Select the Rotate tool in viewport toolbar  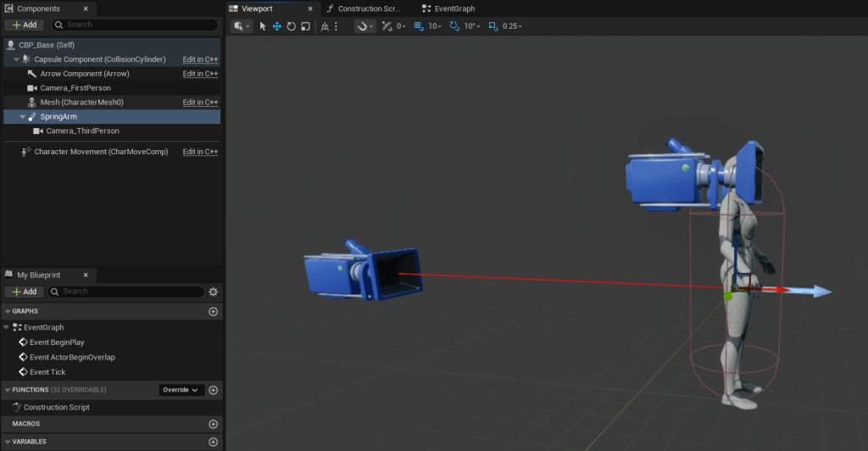(291, 26)
